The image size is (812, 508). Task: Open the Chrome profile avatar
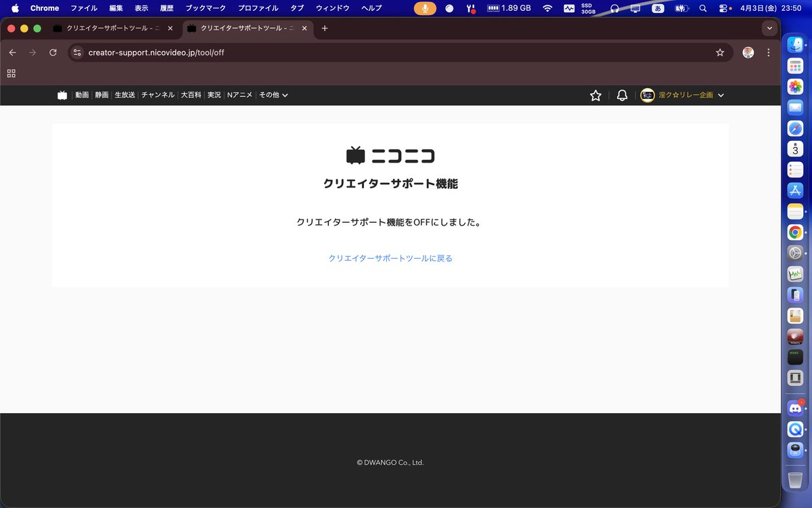pyautogui.click(x=748, y=52)
